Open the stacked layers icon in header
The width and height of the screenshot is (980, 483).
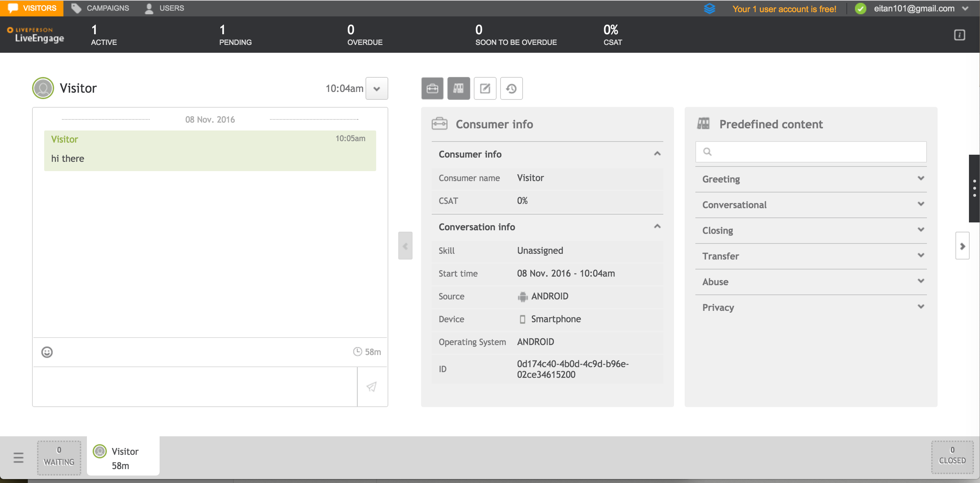[709, 8]
